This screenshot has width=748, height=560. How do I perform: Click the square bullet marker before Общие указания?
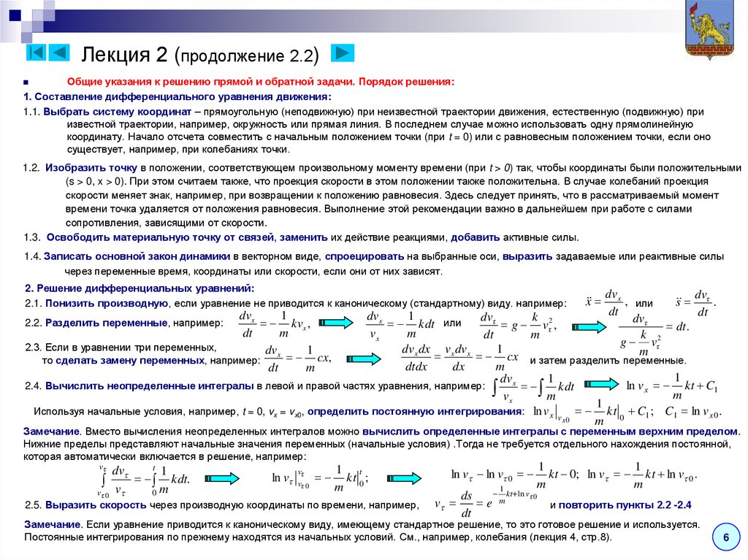pyautogui.click(x=24, y=80)
